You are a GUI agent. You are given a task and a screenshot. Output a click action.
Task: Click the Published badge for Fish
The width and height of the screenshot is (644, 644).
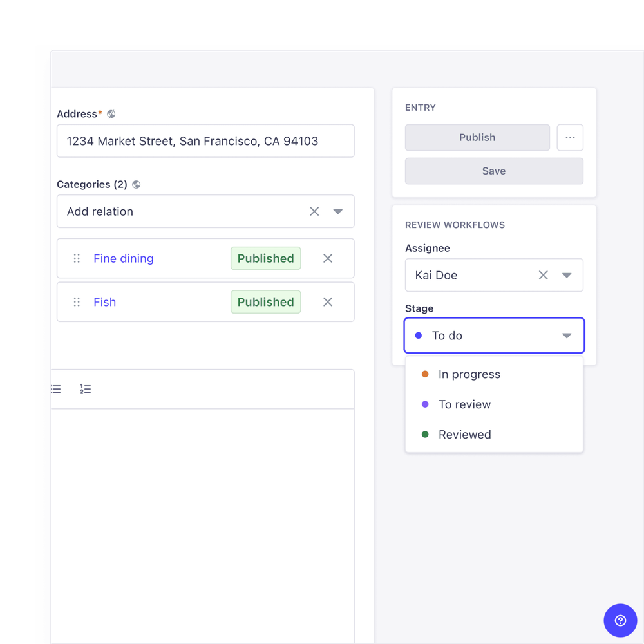pyautogui.click(x=266, y=302)
